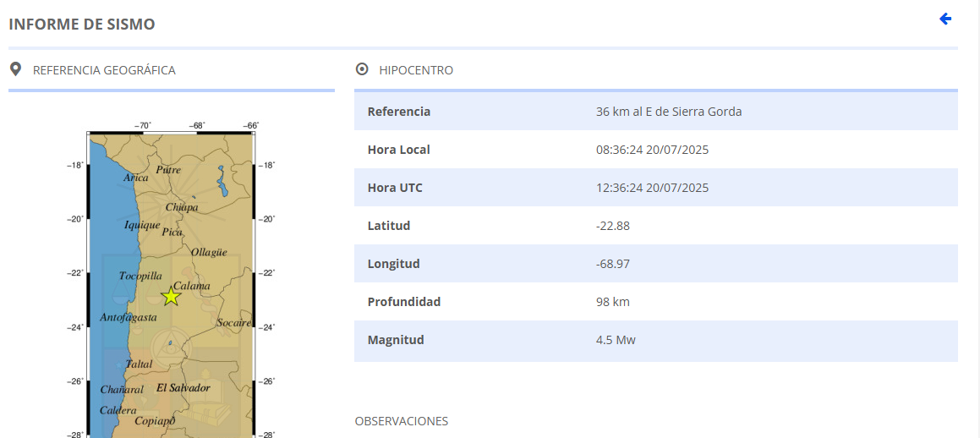Select magnitude value 4.5 Mw
Viewport: 980px width, 438px height.
tap(616, 340)
